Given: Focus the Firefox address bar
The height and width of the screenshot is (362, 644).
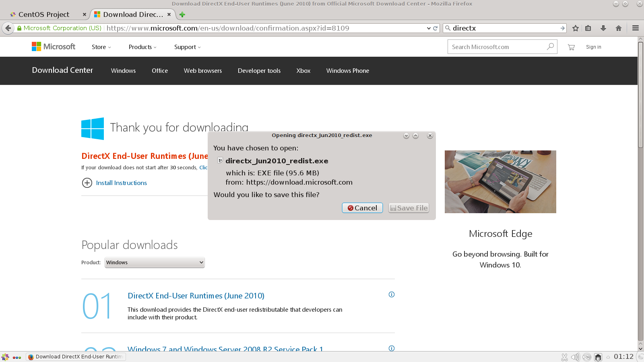Looking at the screenshot, I should pos(266,28).
